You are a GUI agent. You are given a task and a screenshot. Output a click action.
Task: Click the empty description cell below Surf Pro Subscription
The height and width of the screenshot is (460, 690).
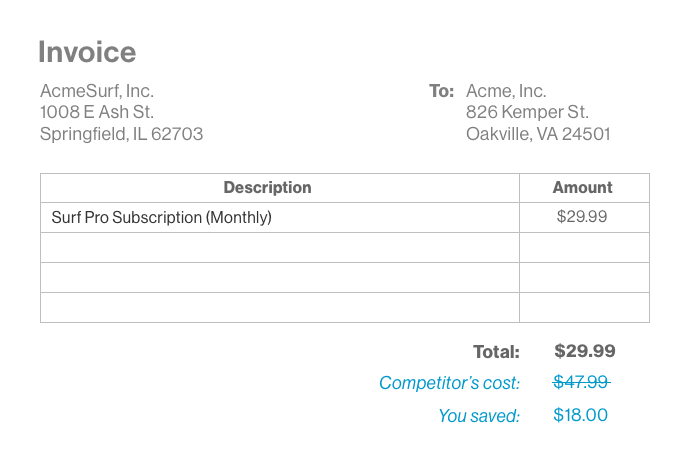click(280, 247)
